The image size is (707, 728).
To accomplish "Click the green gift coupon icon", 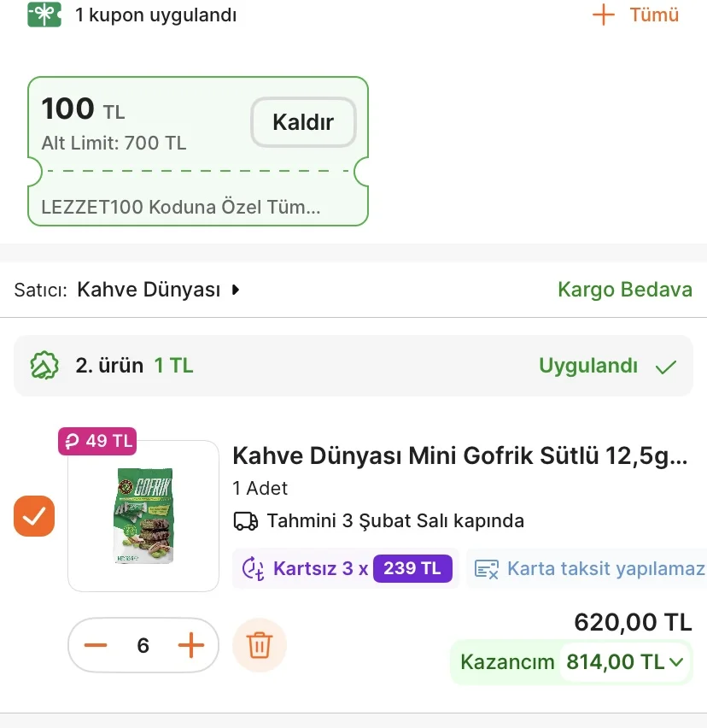I will 44,15.
